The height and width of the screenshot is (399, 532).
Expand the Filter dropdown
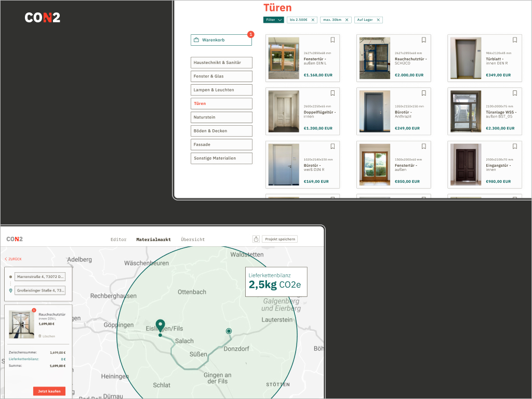click(x=274, y=20)
